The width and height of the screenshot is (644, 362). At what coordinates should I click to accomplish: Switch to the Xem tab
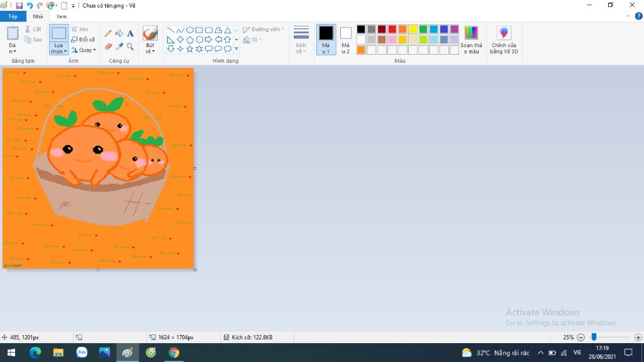[61, 16]
